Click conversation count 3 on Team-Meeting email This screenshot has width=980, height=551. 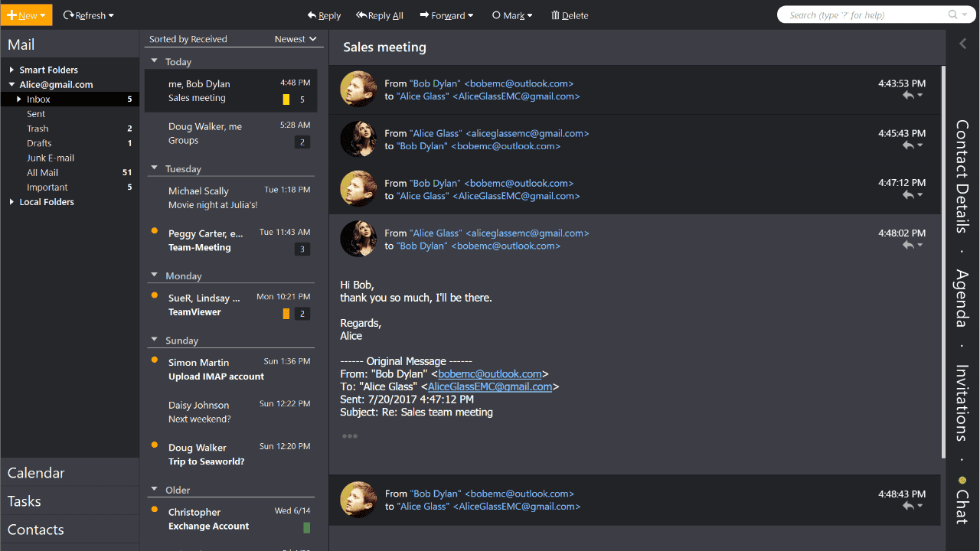(302, 249)
